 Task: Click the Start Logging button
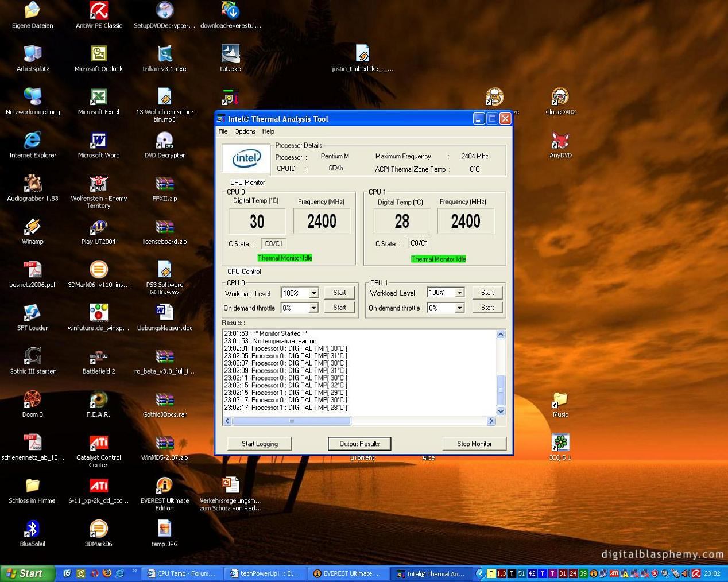(260, 444)
